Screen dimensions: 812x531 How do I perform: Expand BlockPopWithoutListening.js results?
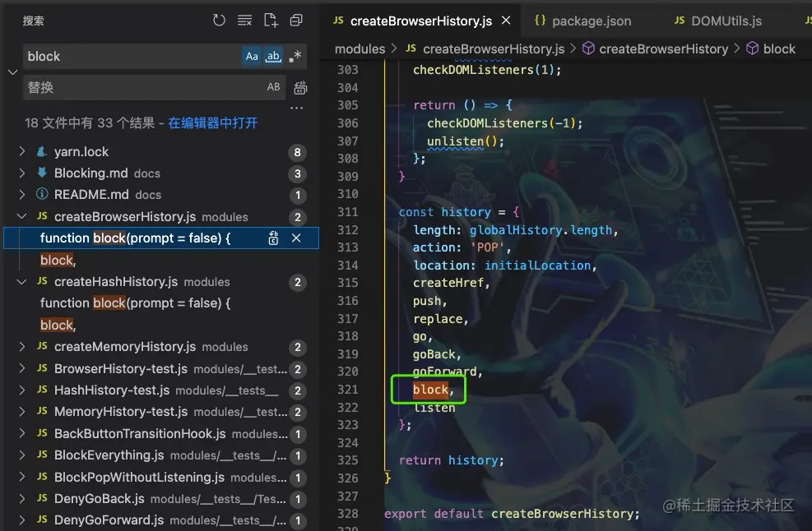[21, 478]
